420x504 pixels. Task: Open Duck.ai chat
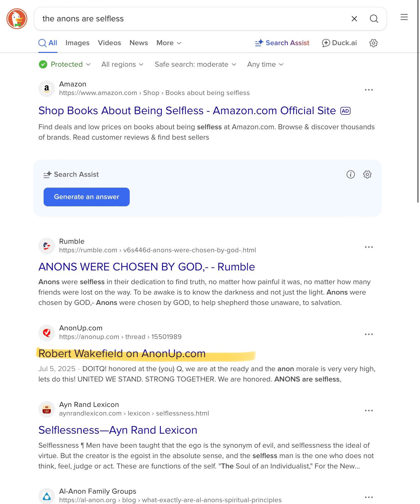coord(339,43)
